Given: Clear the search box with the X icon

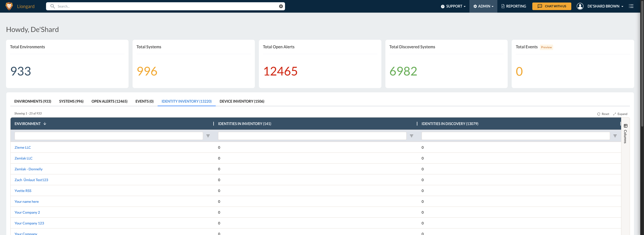Looking at the screenshot, I should 281,6.
